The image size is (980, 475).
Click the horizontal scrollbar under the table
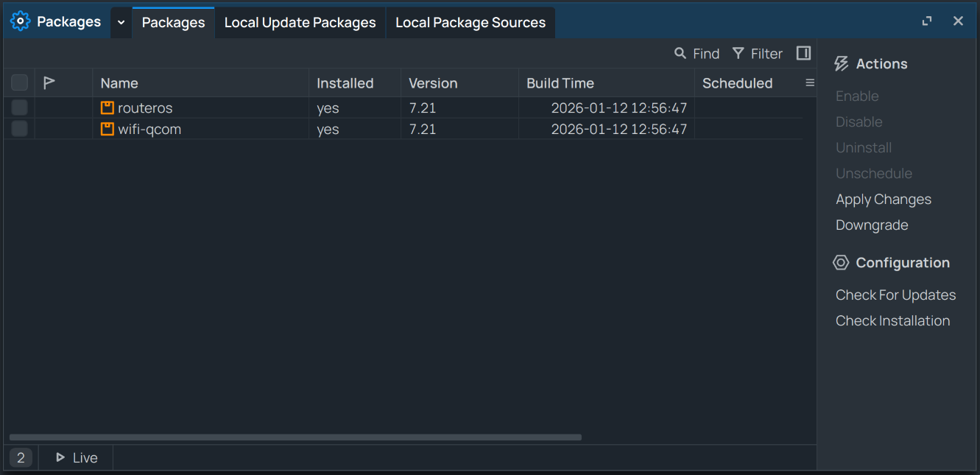295,437
